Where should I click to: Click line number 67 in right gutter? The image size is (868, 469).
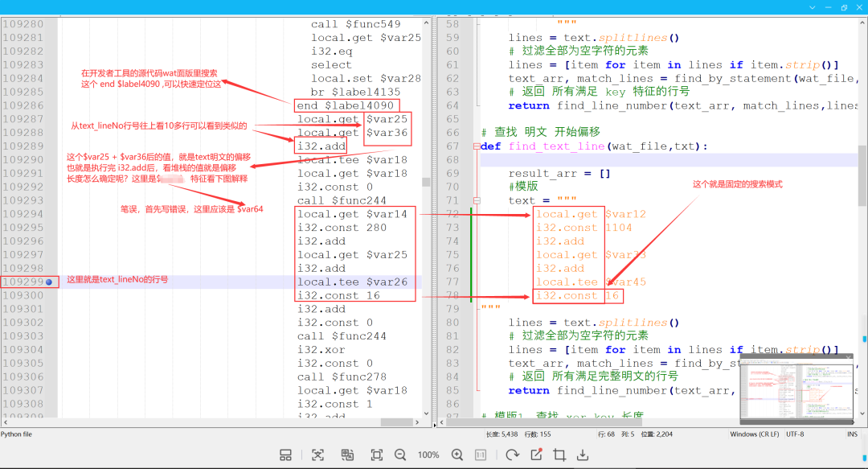coord(452,146)
